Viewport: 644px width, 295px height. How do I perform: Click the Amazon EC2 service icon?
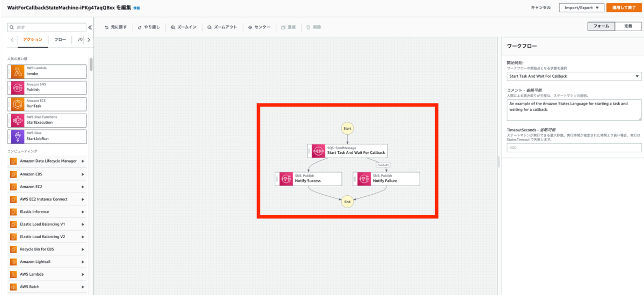coord(13,187)
